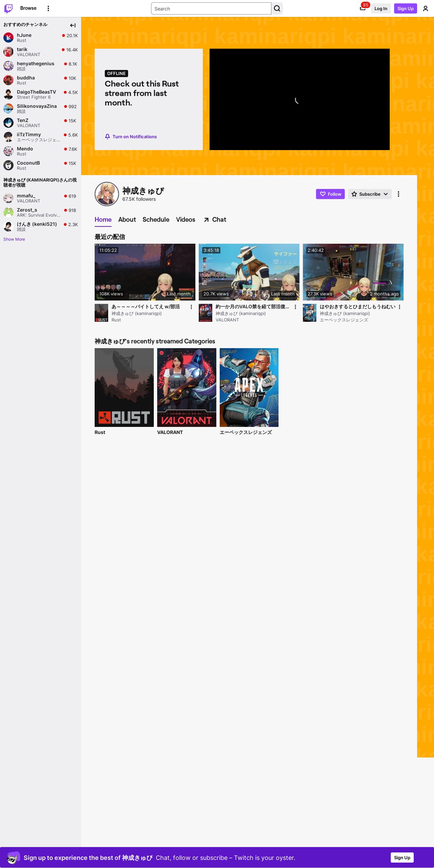Click the 67.5K followers text

[139, 199]
